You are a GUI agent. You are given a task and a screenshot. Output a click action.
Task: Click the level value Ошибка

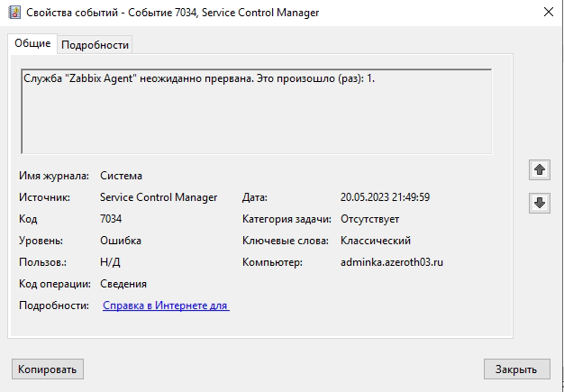(x=121, y=241)
